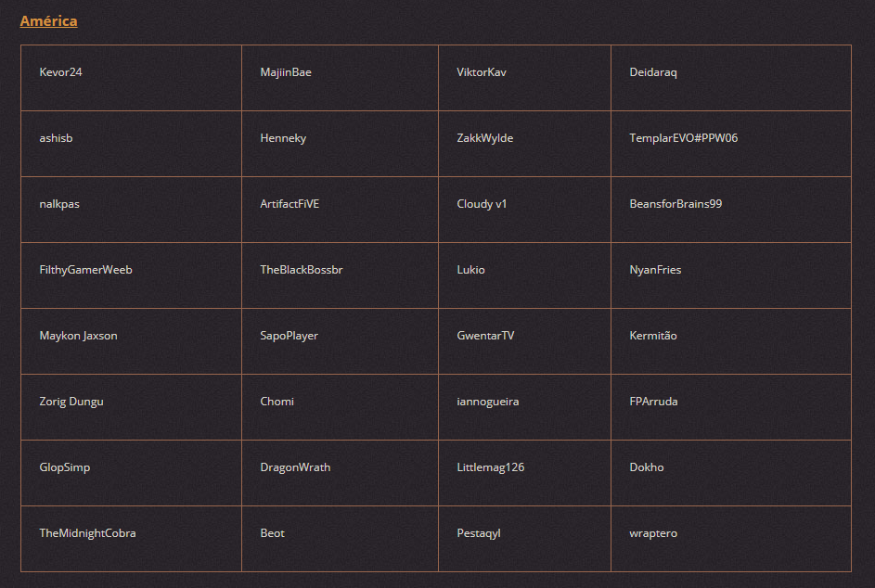
Task: Click the MajiinBae player name
Action: coord(286,72)
